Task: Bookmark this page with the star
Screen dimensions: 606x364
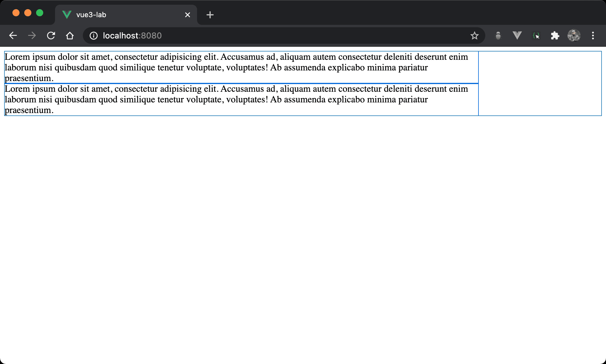Action: click(474, 36)
